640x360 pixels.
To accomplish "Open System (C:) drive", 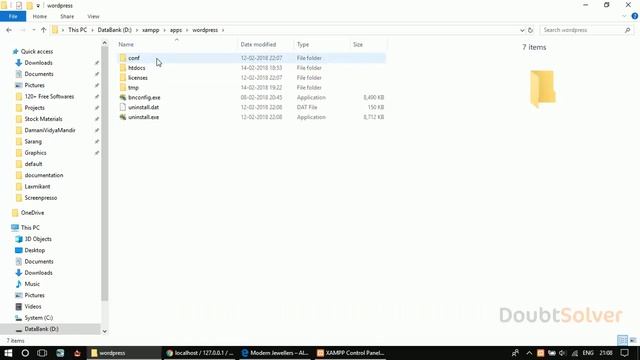I will [x=38, y=318].
